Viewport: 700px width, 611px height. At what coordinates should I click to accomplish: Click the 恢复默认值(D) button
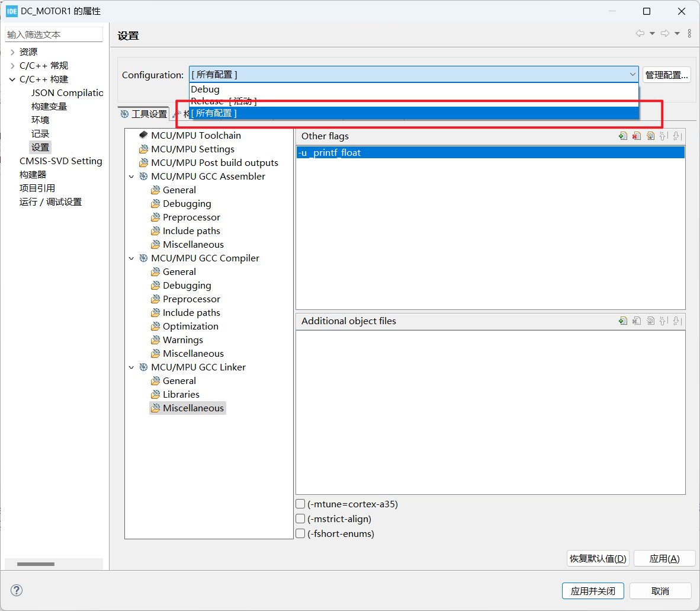[598, 558]
